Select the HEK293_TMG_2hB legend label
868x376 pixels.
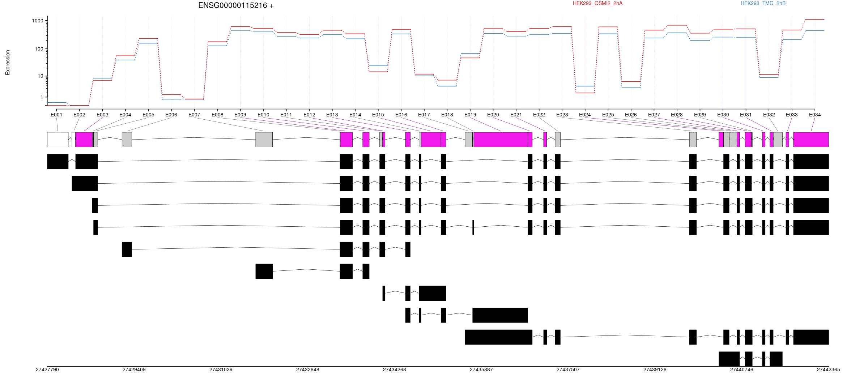(x=763, y=3)
